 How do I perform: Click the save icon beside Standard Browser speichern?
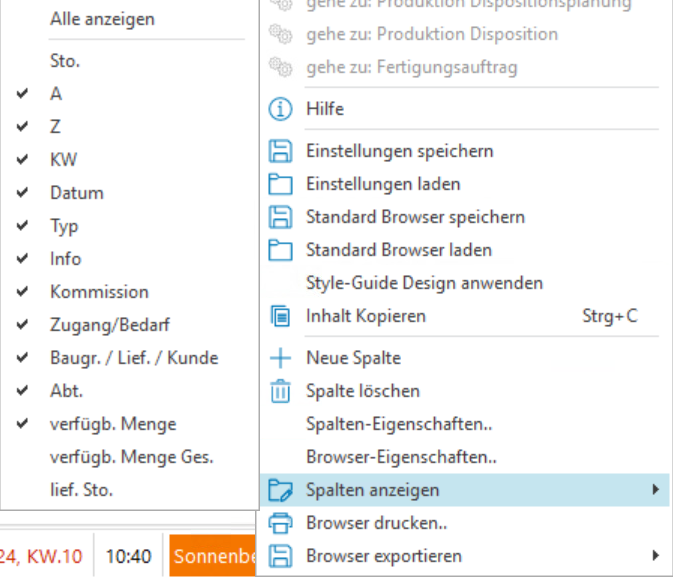(x=281, y=217)
